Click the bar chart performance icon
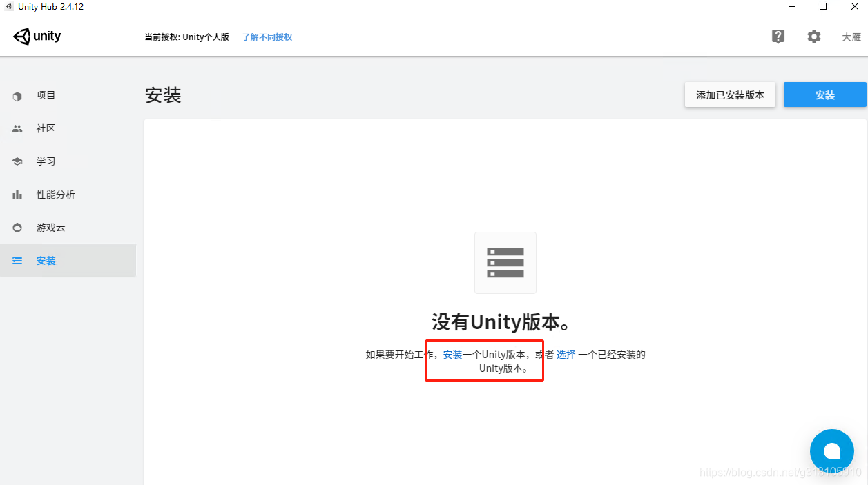Image resolution: width=868 pixels, height=485 pixels. (17, 195)
